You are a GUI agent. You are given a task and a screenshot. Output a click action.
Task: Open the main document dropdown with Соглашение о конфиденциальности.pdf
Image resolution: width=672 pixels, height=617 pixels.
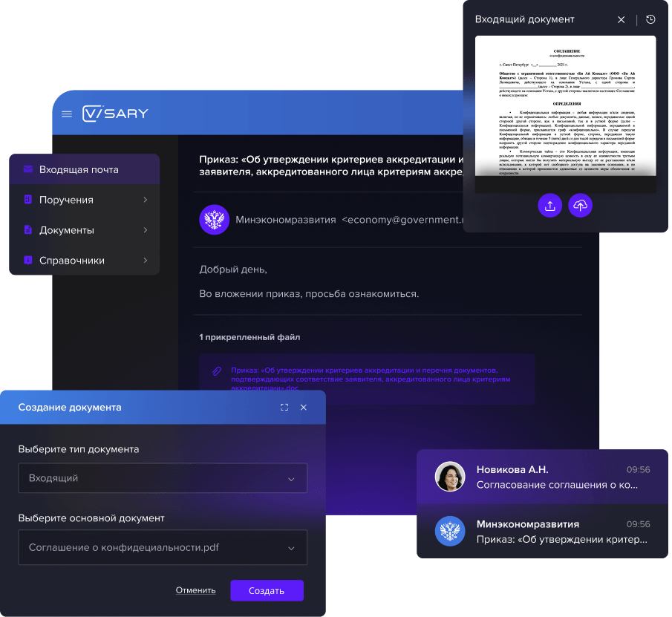163,548
